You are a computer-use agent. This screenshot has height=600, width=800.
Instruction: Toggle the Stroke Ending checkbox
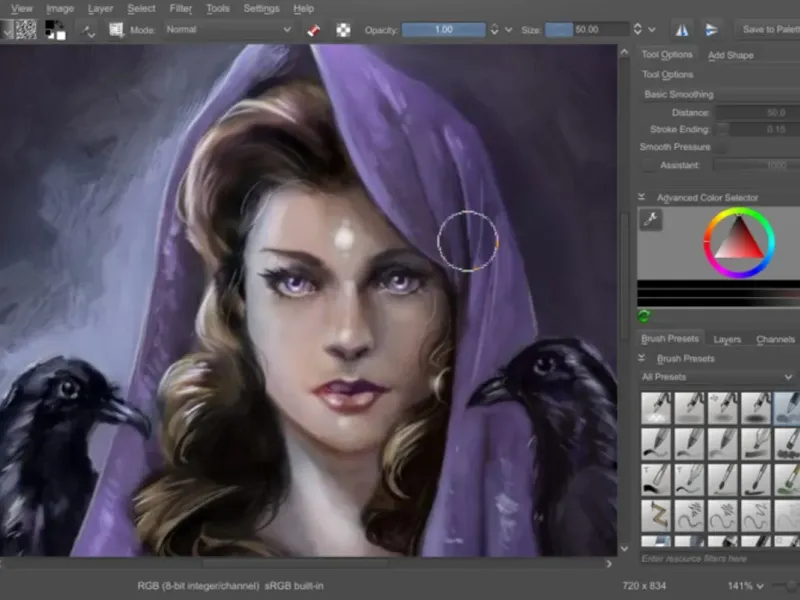(722, 129)
